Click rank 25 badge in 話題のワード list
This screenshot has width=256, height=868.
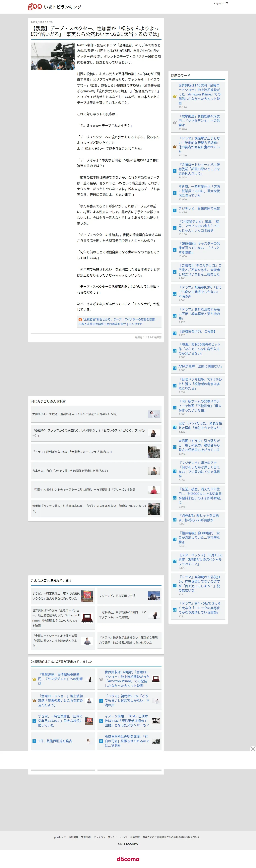(175, 610)
